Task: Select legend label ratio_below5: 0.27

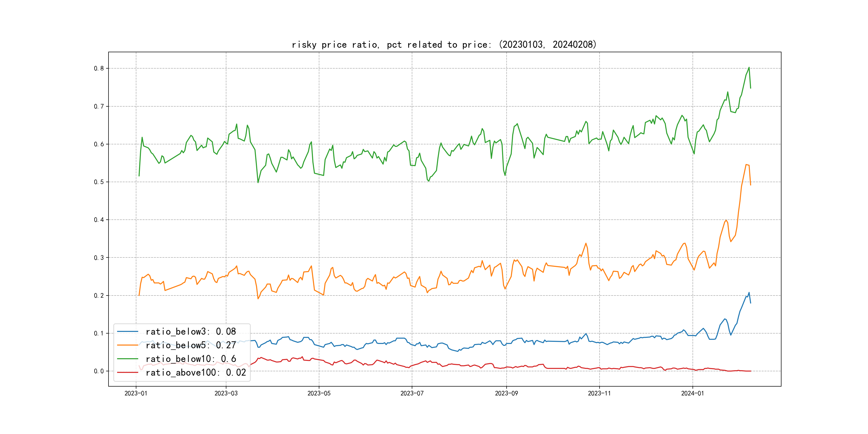Action: point(191,345)
